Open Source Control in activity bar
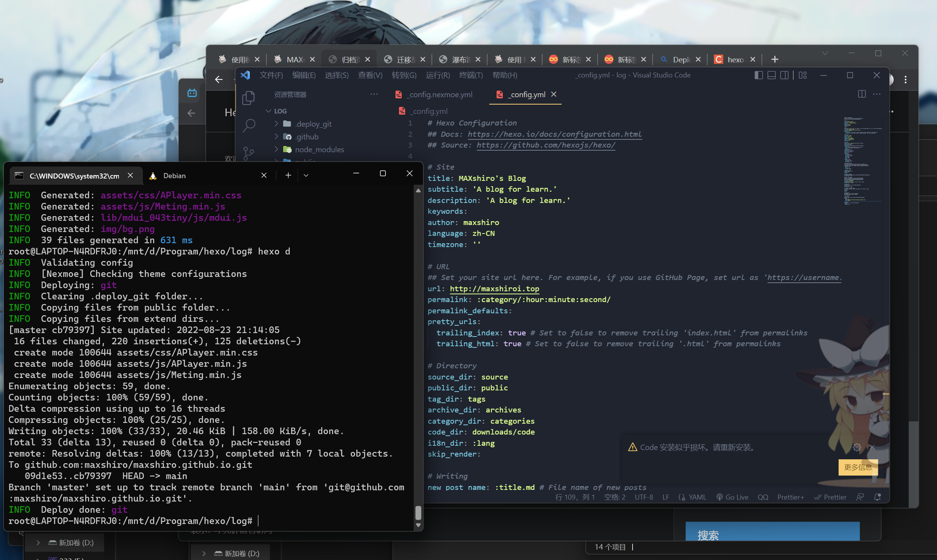 [248, 153]
